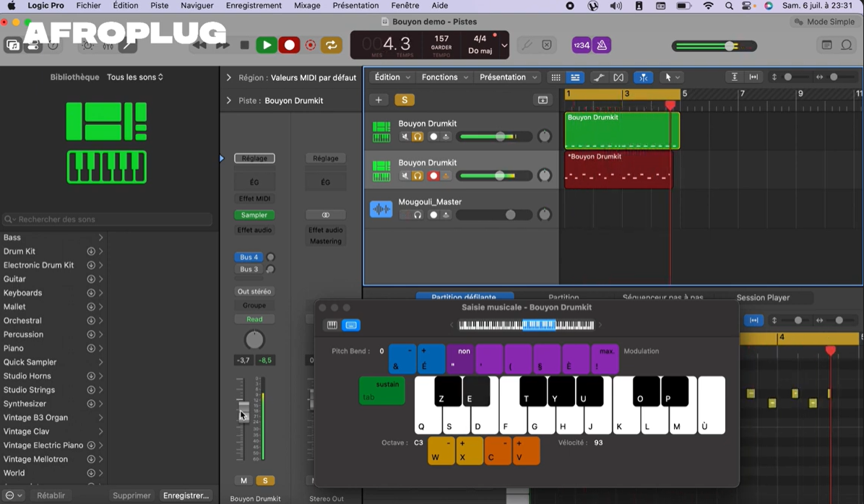Adjust the master output volume slider
The image size is (864, 504).
730,46
